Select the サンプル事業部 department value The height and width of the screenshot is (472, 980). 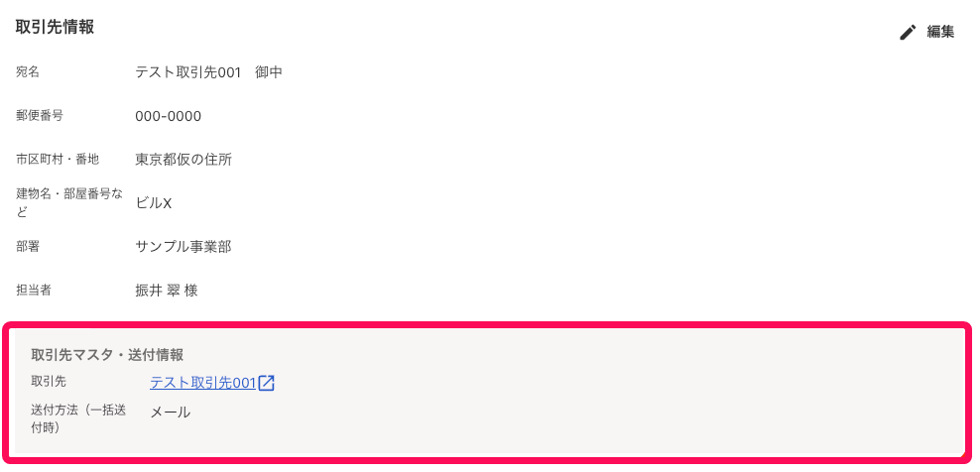click(x=184, y=247)
